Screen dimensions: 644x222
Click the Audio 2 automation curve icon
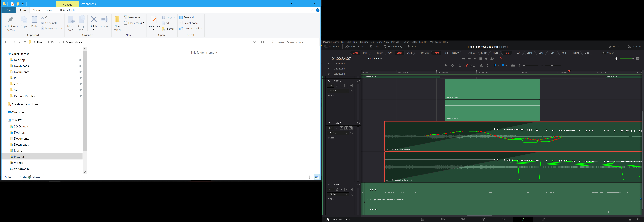tap(352, 91)
